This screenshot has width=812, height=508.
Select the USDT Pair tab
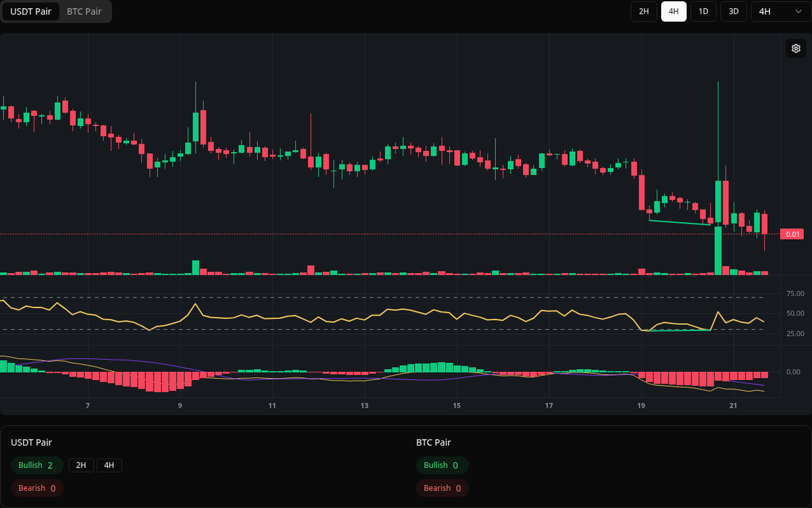coord(30,12)
